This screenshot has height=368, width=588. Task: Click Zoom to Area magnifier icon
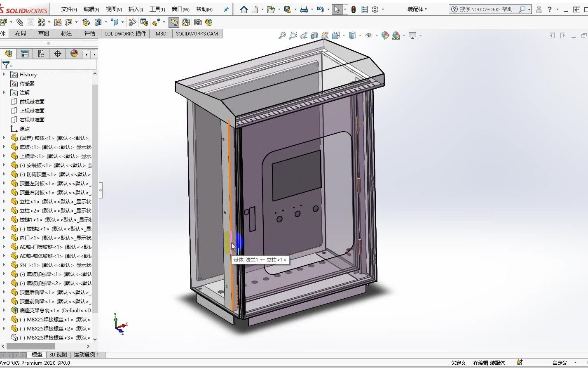293,35
